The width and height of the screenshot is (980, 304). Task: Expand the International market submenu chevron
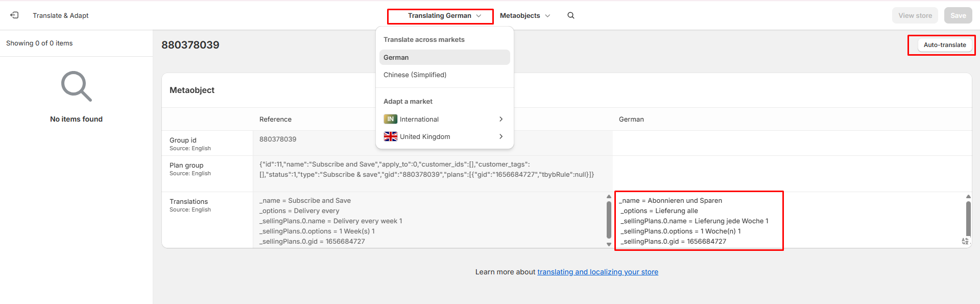(x=501, y=119)
